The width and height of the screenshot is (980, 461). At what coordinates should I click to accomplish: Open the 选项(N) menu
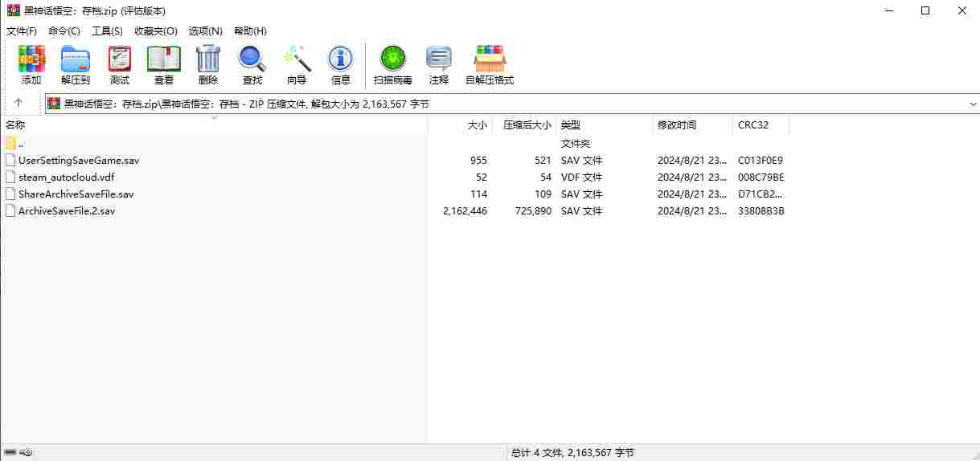pyautogui.click(x=205, y=31)
